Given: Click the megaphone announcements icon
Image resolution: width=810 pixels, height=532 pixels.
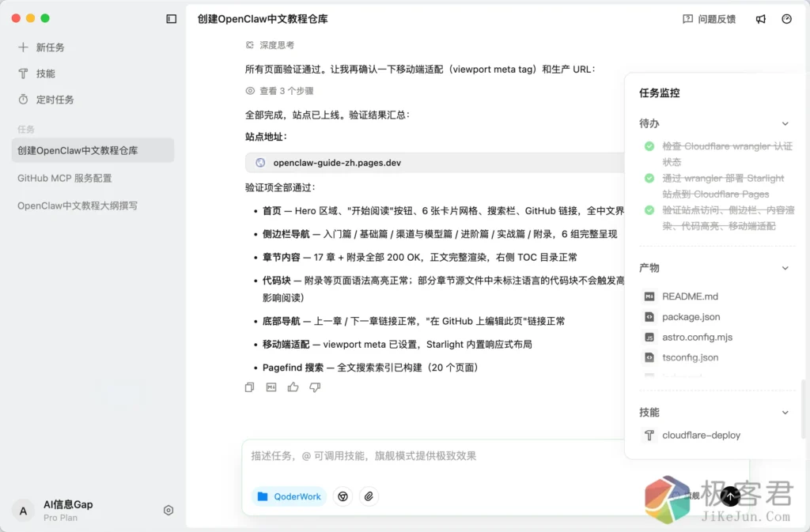Looking at the screenshot, I should (760, 19).
